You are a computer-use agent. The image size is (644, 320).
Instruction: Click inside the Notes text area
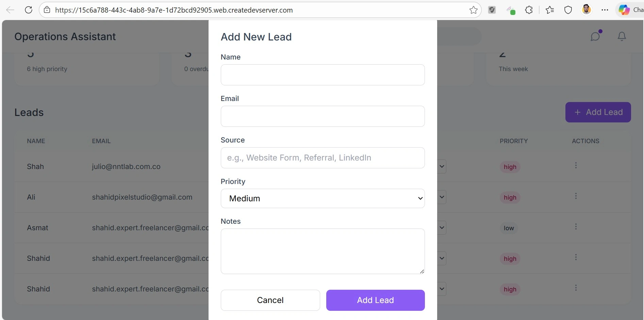pos(323,251)
